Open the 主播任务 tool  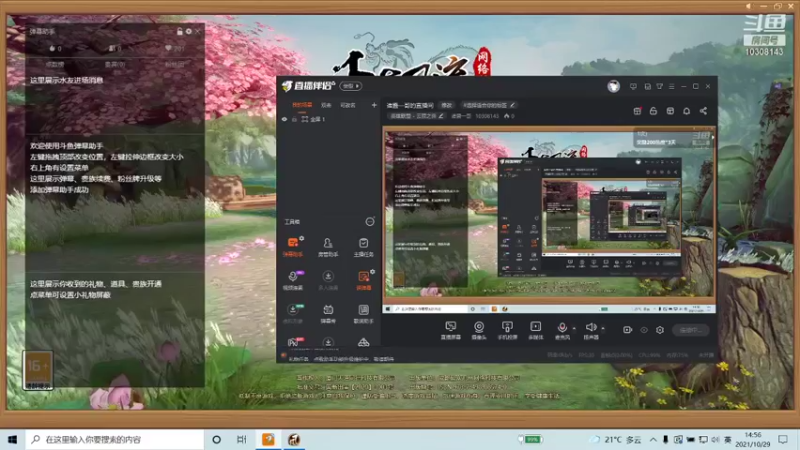pos(363,246)
